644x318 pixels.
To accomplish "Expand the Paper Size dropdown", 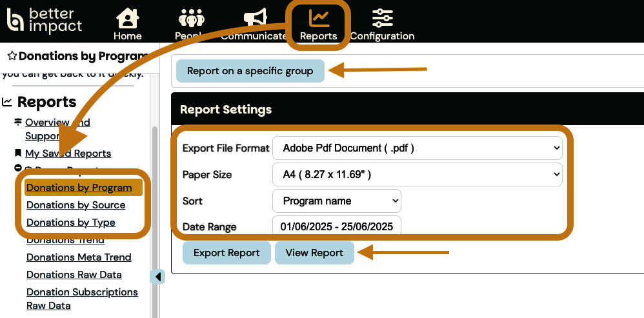I will pos(417,174).
